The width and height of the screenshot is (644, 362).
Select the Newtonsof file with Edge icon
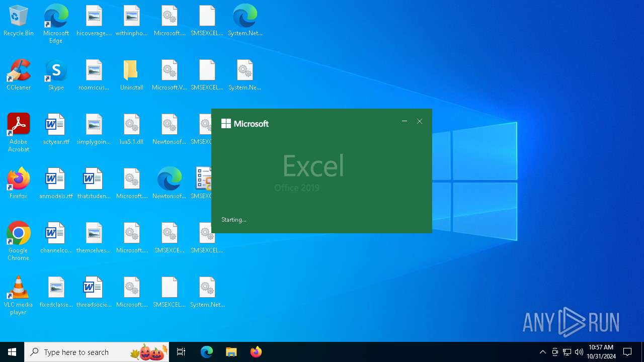[x=170, y=184]
